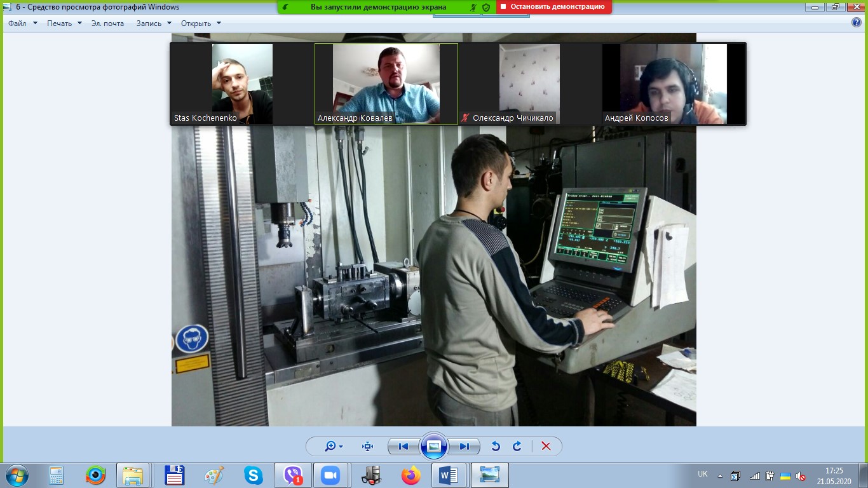The image size is (868, 488).
Task: Show hidden system tray icons
Action: [721, 476]
